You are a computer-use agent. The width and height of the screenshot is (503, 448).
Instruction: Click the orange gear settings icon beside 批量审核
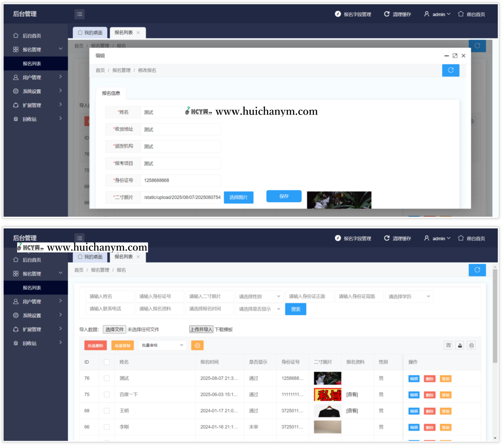tap(197, 345)
